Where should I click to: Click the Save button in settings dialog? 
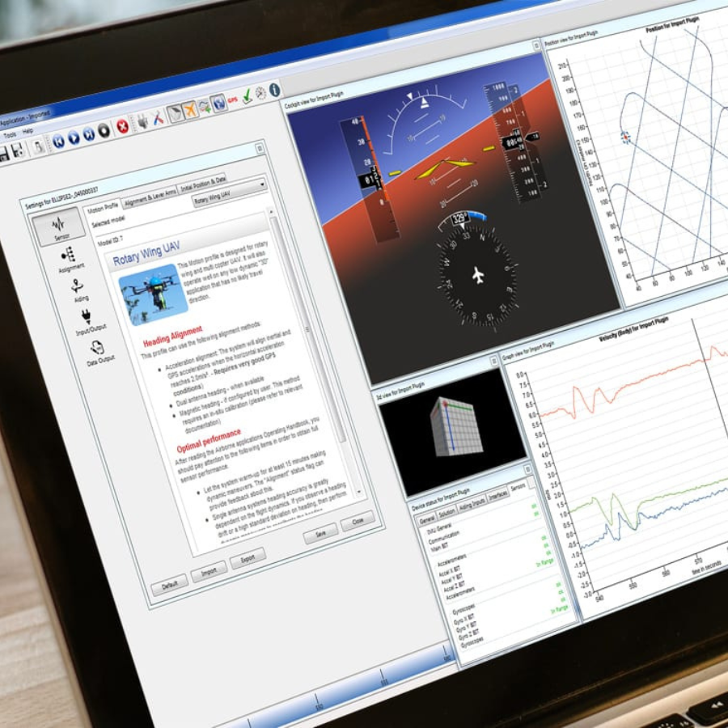pos(320,534)
